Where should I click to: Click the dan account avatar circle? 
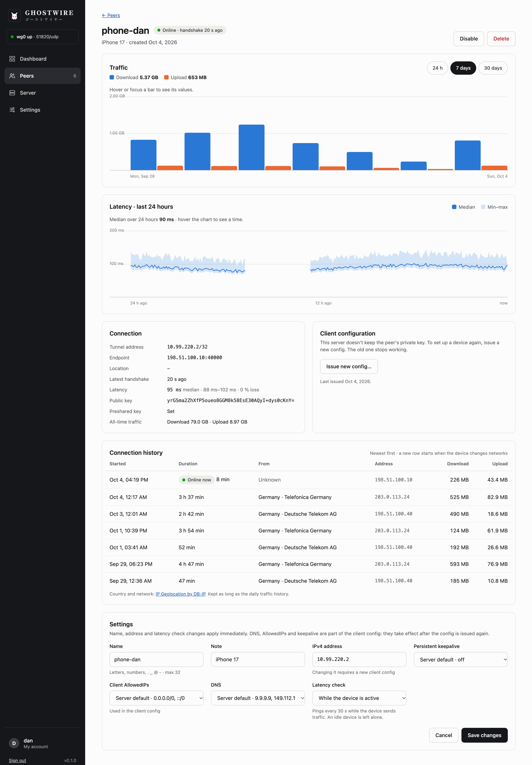pos(14,743)
